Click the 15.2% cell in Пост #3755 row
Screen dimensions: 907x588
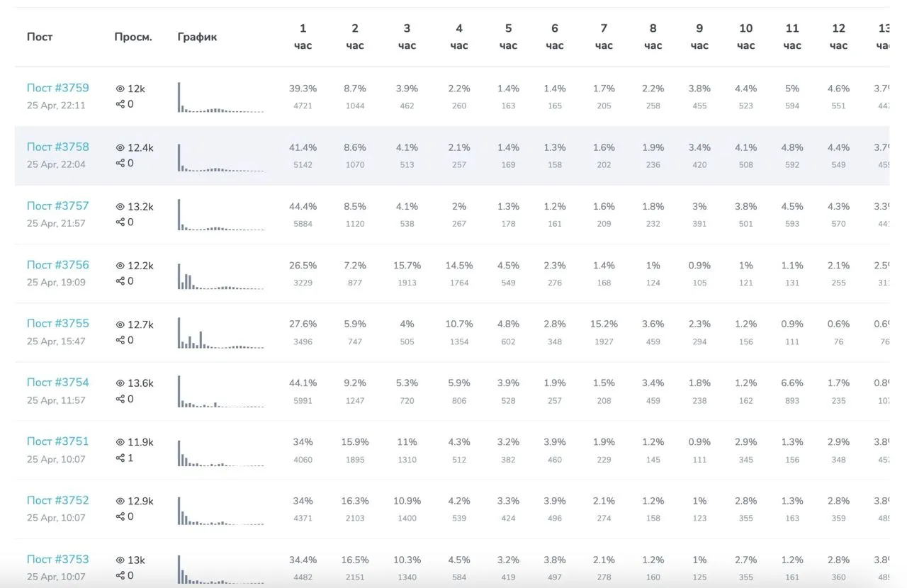604,324
